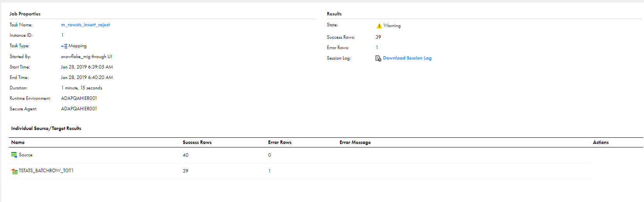Click the Runtime Environment label
The height and width of the screenshot is (202, 644).
(30, 98)
